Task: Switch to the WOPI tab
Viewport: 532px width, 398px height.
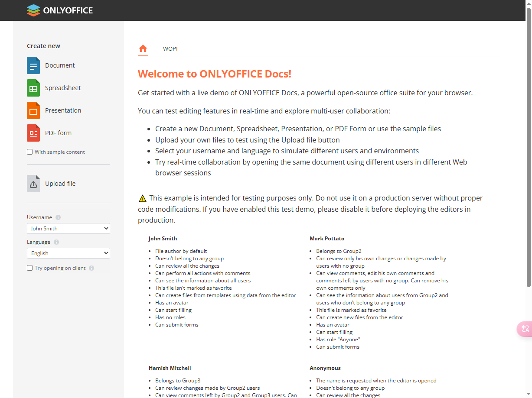Action: click(x=170, y=49)
